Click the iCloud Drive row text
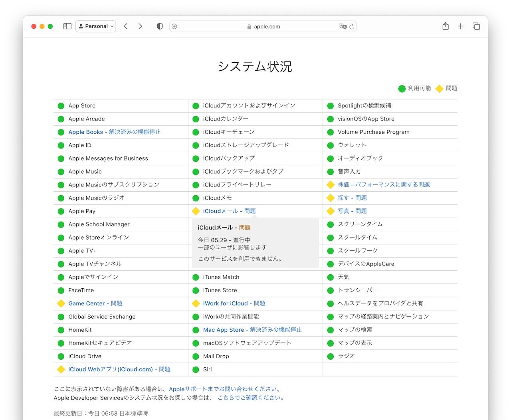The height and width of the screenshot is (420, 511). [x=85, y=356]
